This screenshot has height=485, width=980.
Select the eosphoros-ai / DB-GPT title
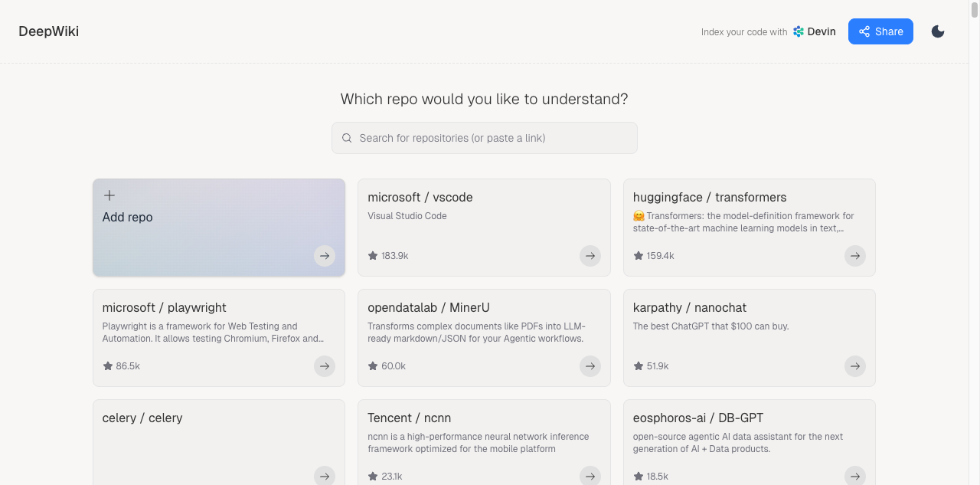698,418
